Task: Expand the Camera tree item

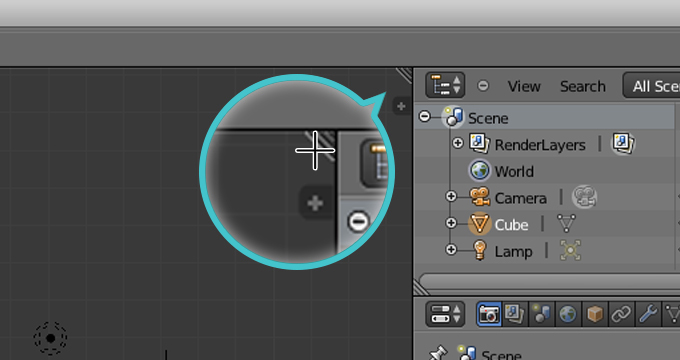Action: pyautogui.click(x=451, y=196)
